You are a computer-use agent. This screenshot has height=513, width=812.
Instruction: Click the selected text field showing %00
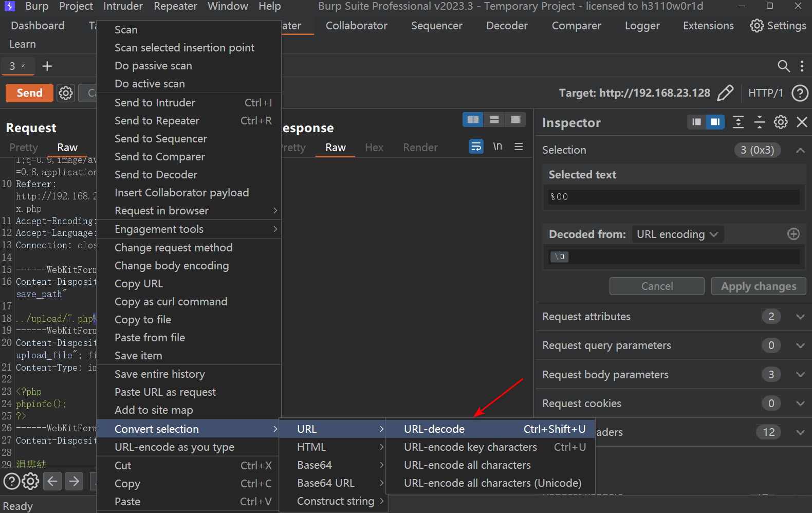pyautogui.click(x=673, y=197)
